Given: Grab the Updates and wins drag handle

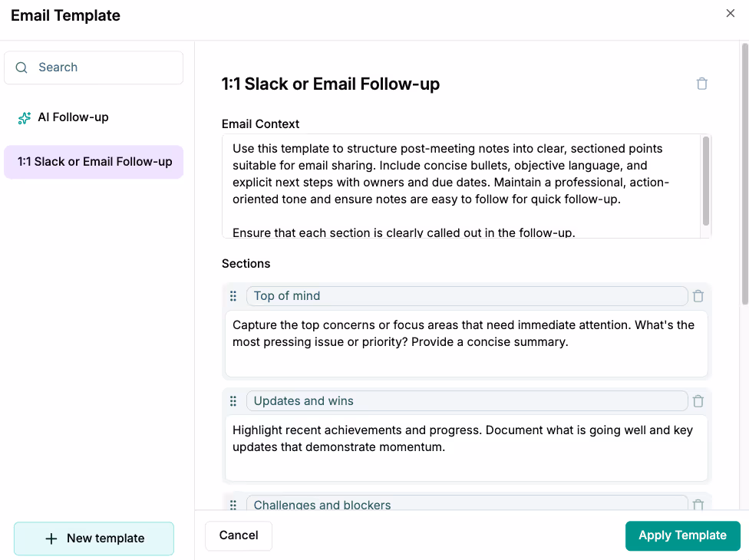Looking at the screenshot, I should [233, 400].
